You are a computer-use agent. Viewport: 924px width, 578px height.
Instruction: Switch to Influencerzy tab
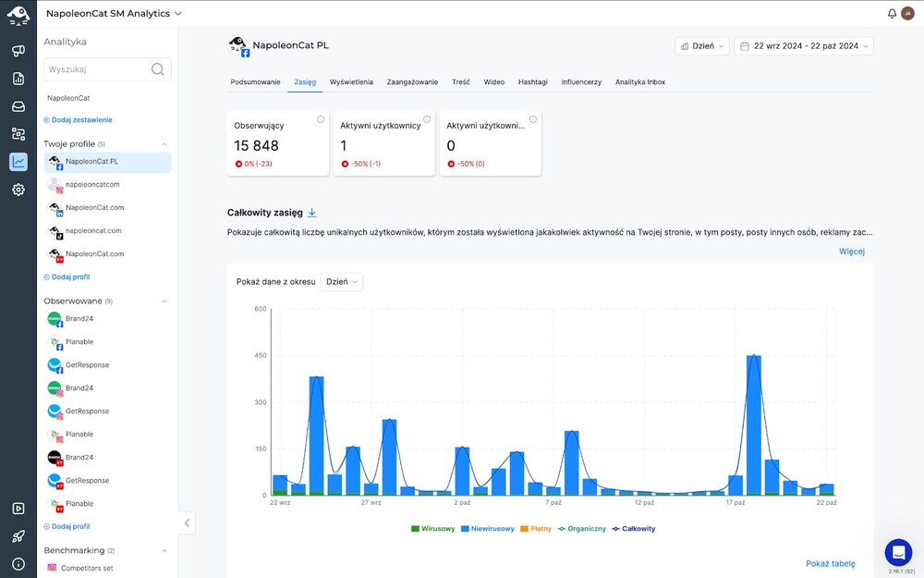(581, 82)
